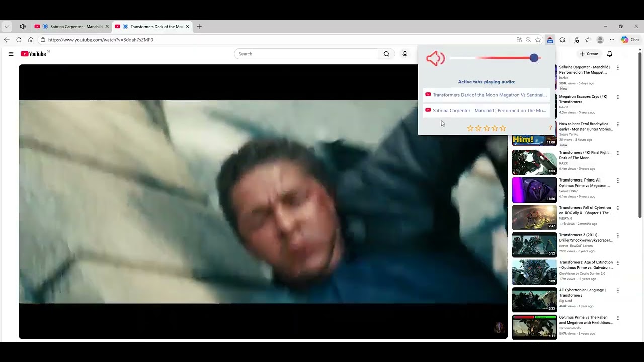Close the Sabrina Carpenter tab
This screenshot has width=644, height=362.
(x=107, y=27)
